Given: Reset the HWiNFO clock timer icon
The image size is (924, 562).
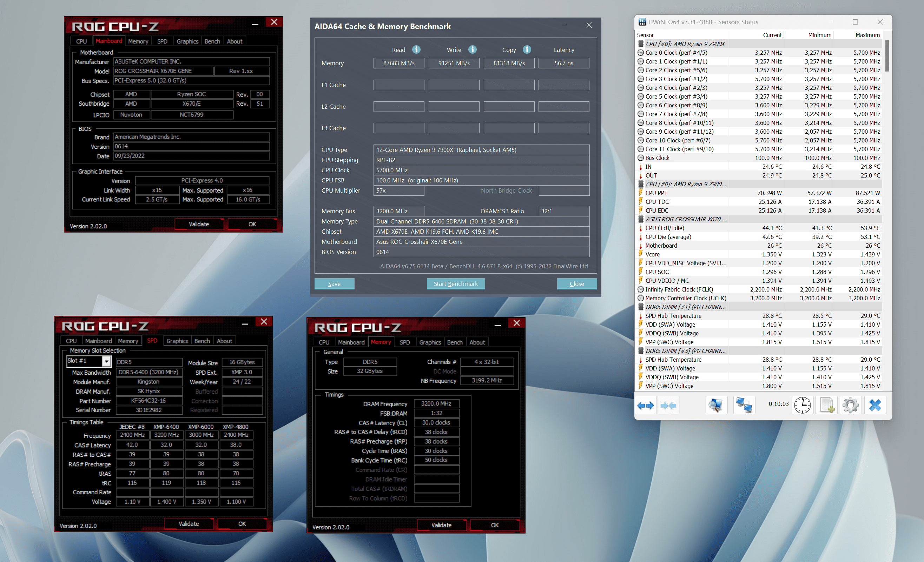Looking at the screenshot, I should tap(802, 406).
